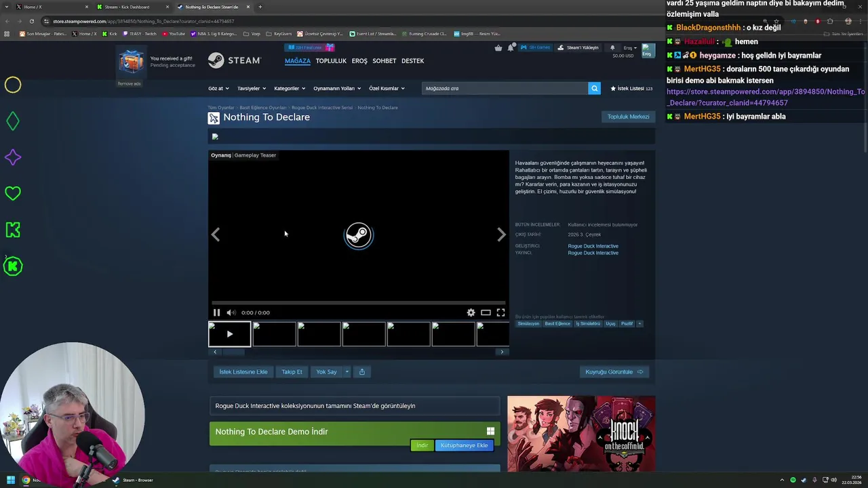Click Steam'i Yükleyin button

point(578,47)
